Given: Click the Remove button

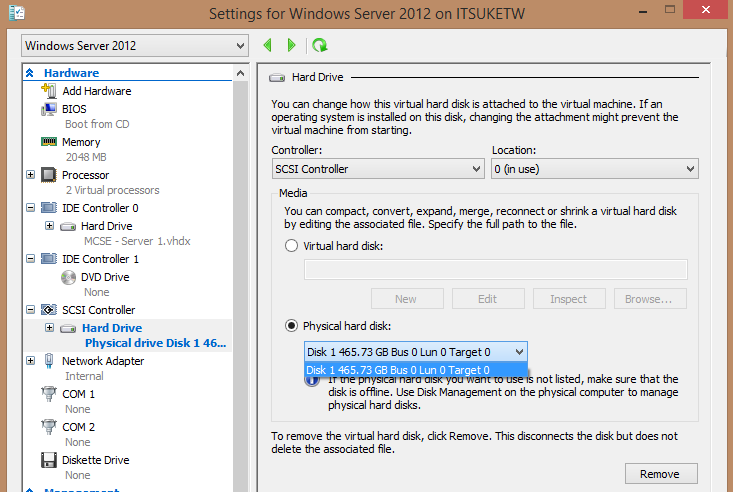Looking at the screenshot, I should (661, 474).
